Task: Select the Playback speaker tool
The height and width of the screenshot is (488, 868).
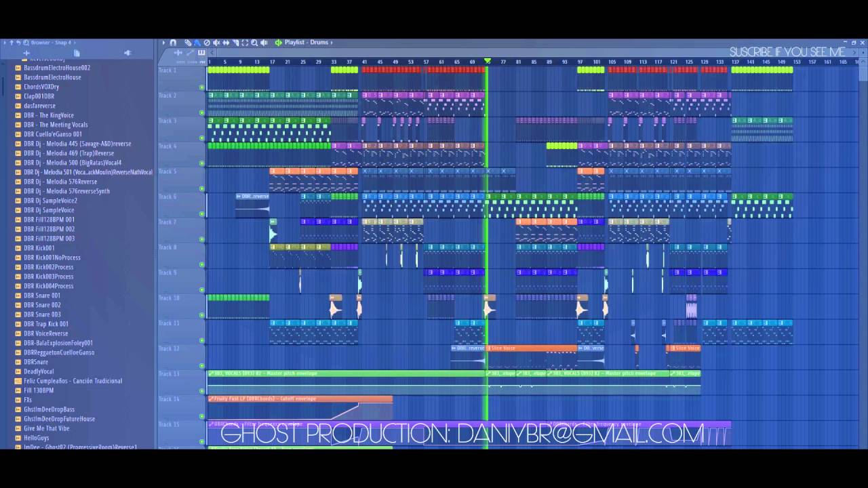Action: (264, 43)
